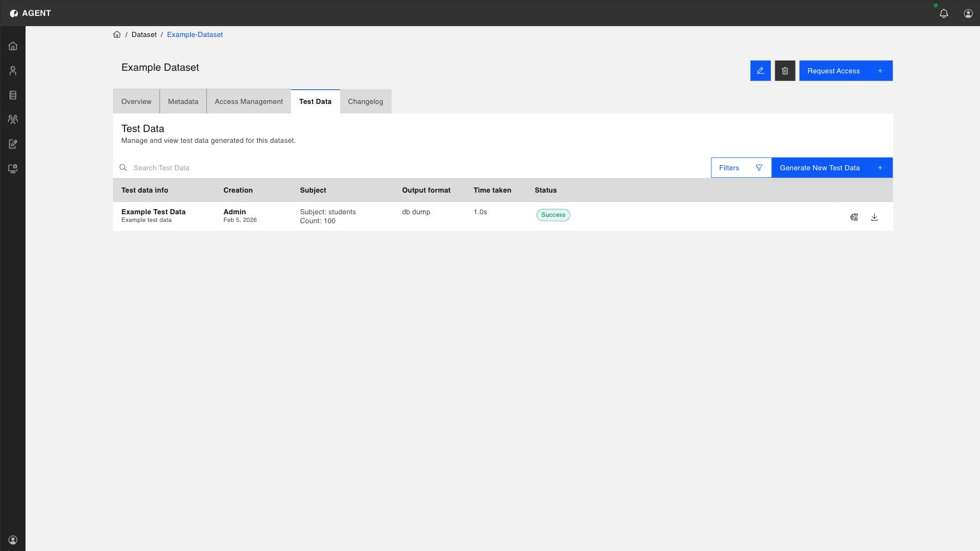Open the edit-note icon in the sidebar

(x=13, y=144)
